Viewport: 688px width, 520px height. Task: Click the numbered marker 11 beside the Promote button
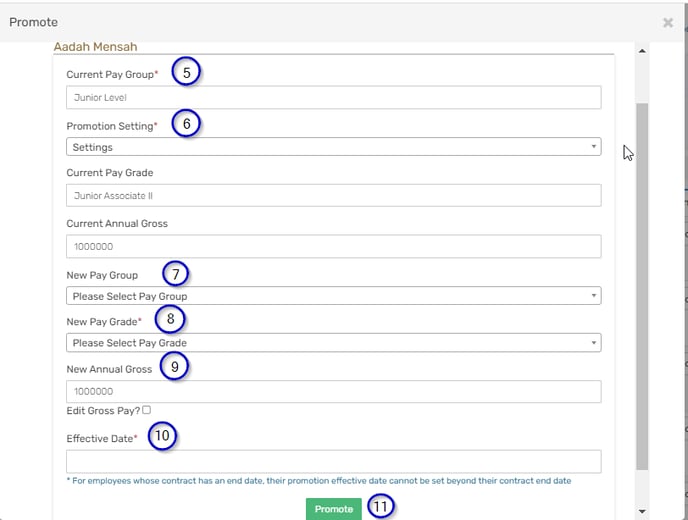coord(380,507)
